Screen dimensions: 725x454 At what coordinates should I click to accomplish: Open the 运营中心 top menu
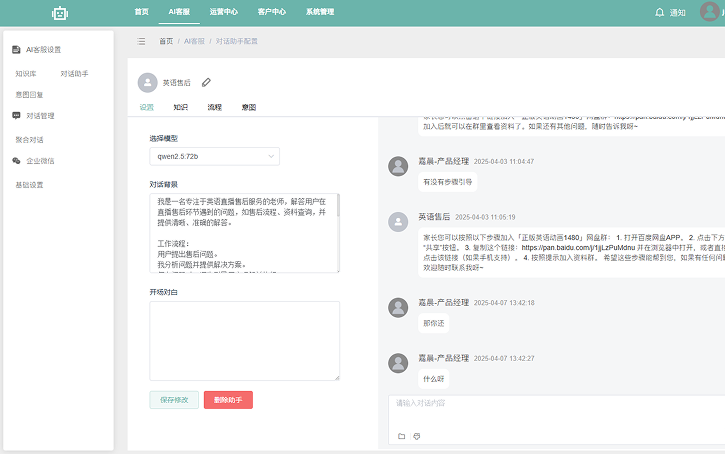[x=223, y=12]
